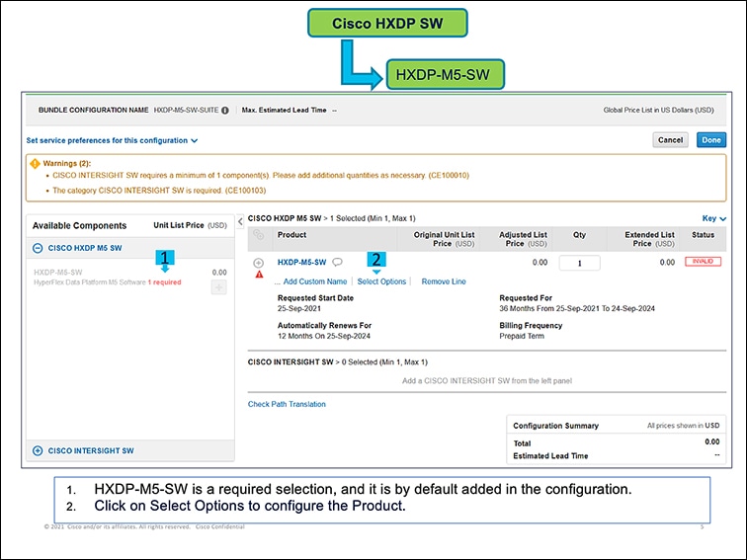
Task: Click Remove Line link
Action: (x=444, y=281)
